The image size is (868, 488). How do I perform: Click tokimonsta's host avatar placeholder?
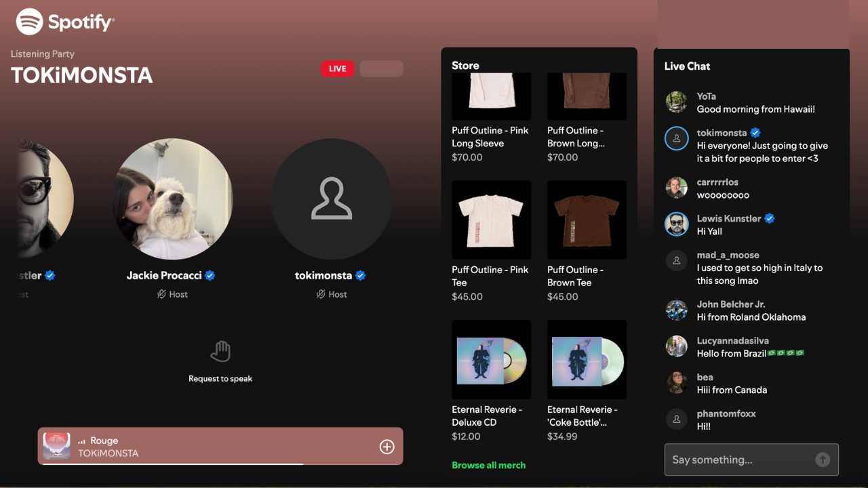tap(332, 199)
